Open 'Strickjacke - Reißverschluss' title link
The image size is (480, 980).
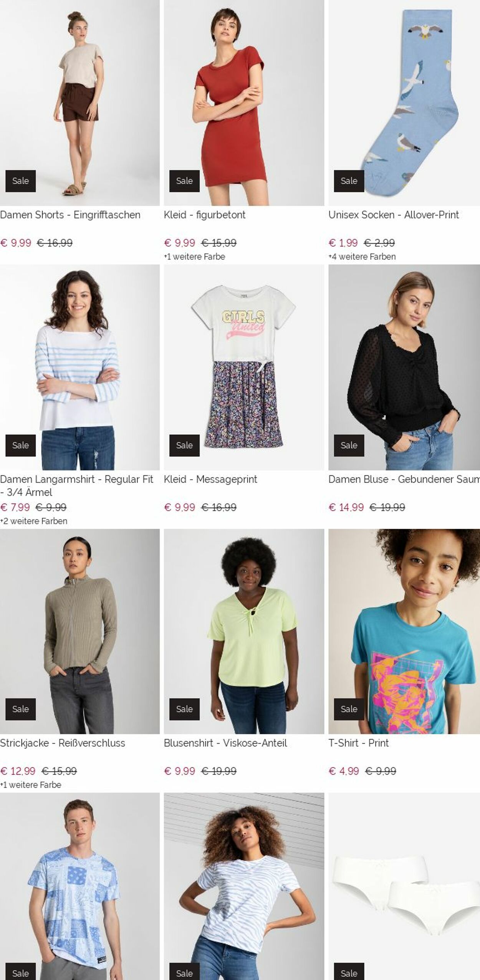tap(63, 743)
